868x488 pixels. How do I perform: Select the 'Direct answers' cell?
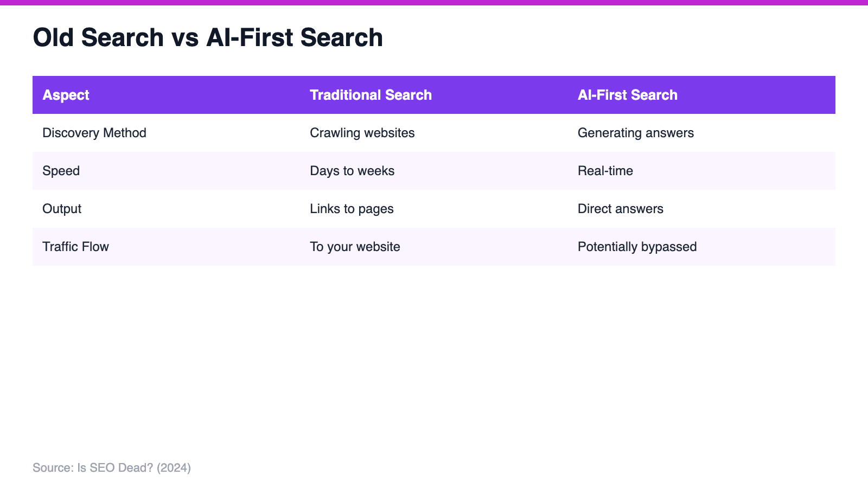[701, 209]
